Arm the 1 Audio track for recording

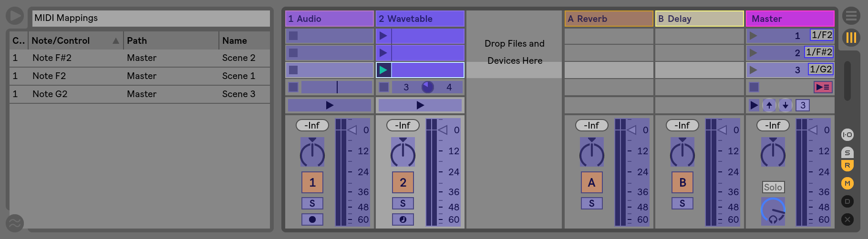click(x=312, y=219)
